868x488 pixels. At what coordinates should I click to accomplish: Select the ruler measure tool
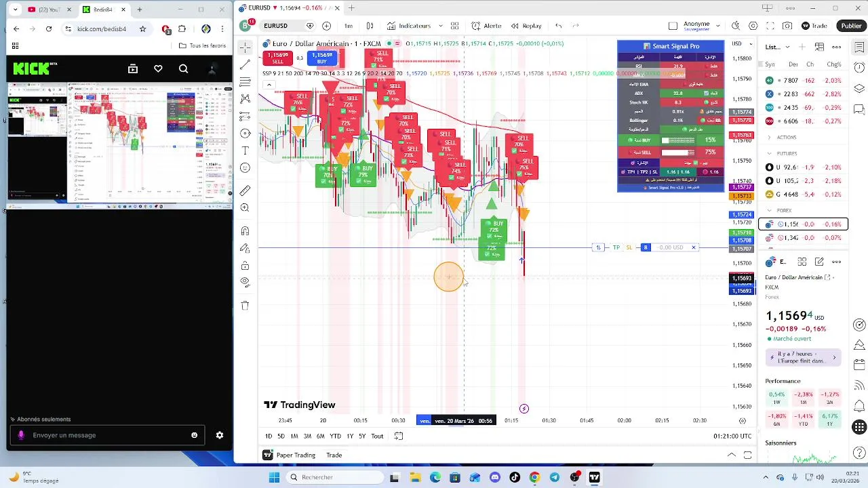coord(245,190)
